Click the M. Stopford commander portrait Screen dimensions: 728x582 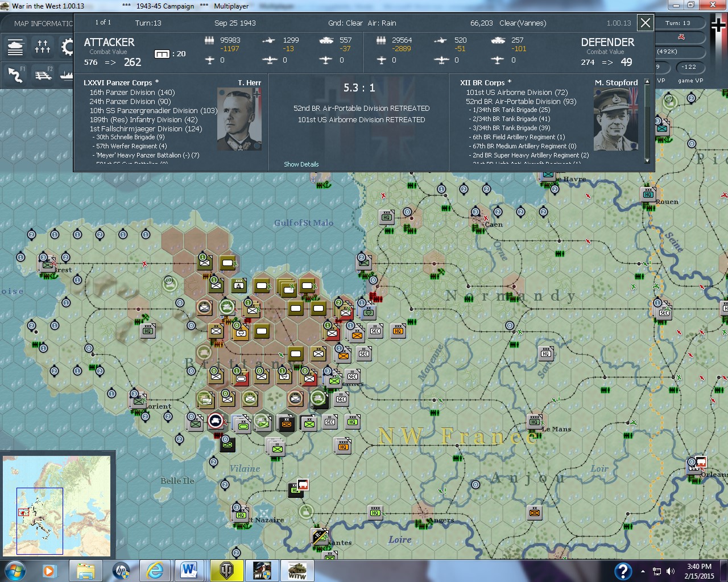click(x=616, y=119)
